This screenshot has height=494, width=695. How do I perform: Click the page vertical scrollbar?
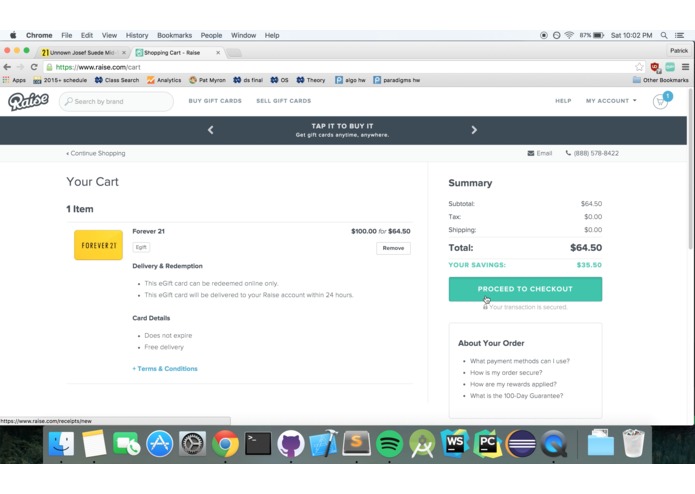click(691, 168)
